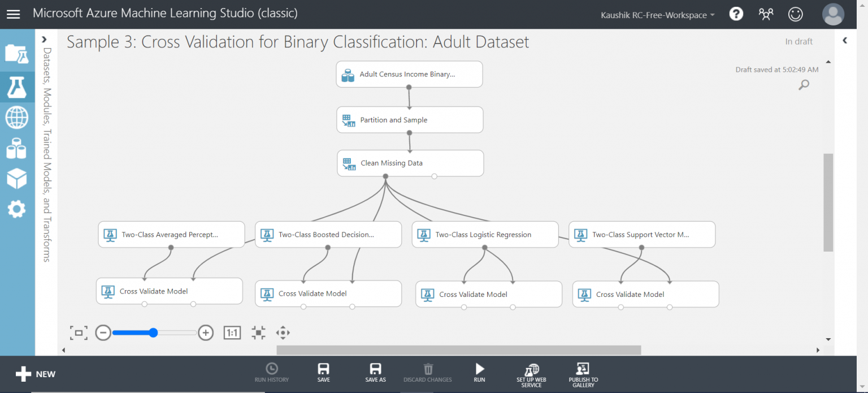The height and width of the screenshot is (393, 868).
Task: Click Two-Class Averaged Perceptron output port
Action: tap(171, 247)
